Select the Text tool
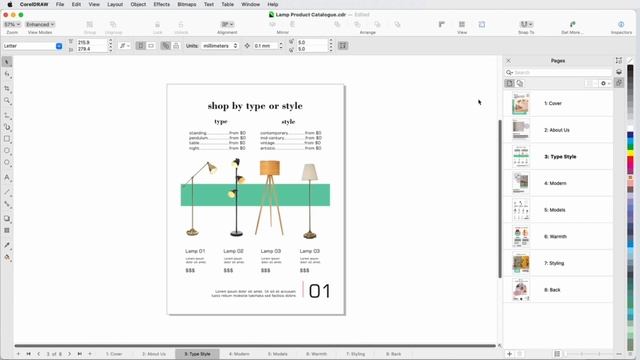Viewport: 640px width, 360px height. pyautogui.click(x=7, y=178)
